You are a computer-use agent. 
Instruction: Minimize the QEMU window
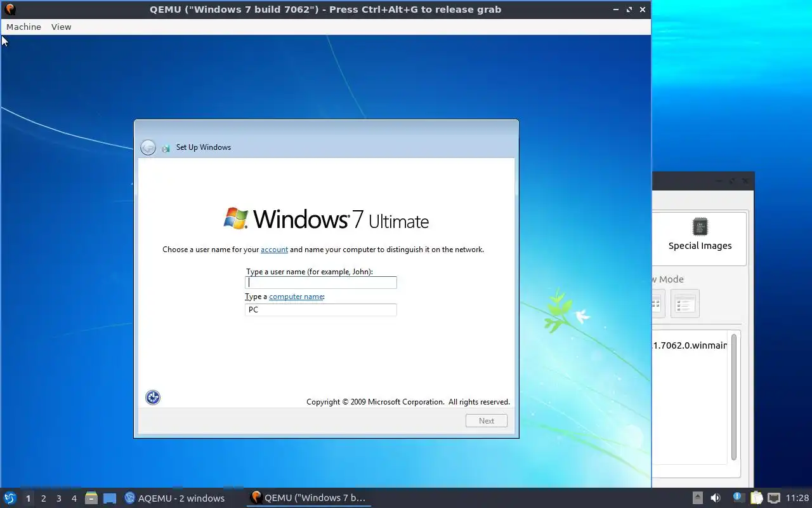pos(616,10)
